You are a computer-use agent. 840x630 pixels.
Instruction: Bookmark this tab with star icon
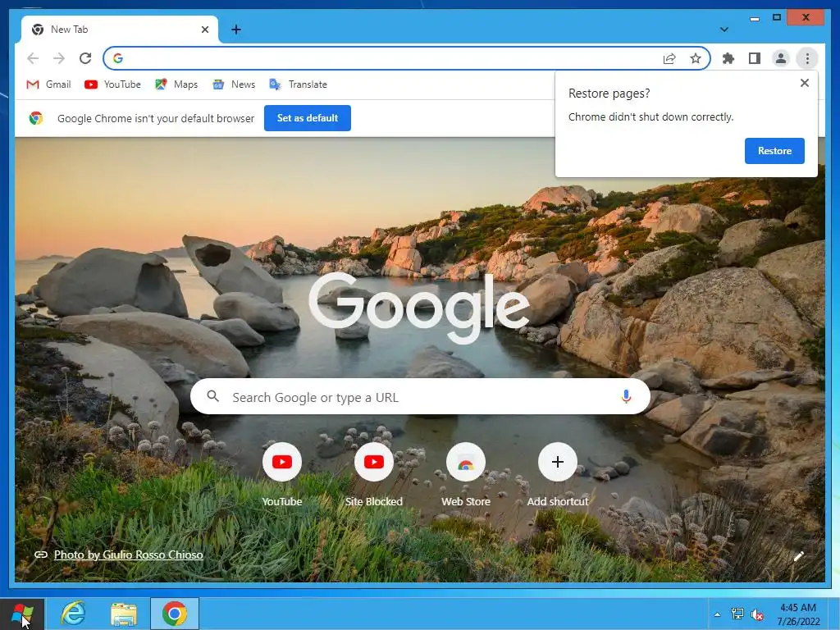pyautogui.click(x=696, y=58)
